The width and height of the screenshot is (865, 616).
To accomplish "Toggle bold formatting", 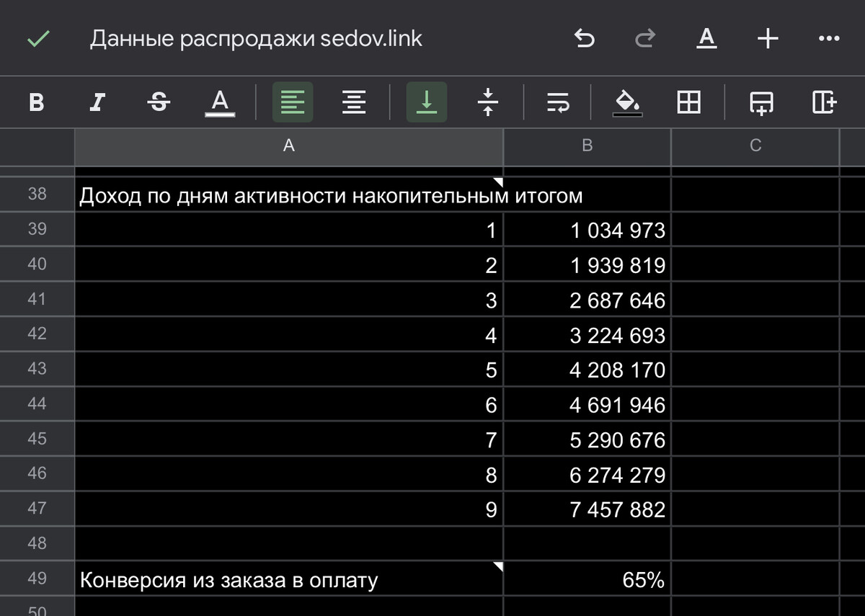I will 36,102.
